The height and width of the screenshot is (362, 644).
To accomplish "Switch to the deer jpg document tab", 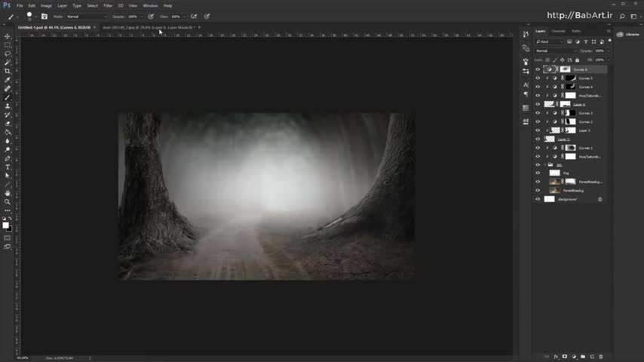I will coord(148,28).
